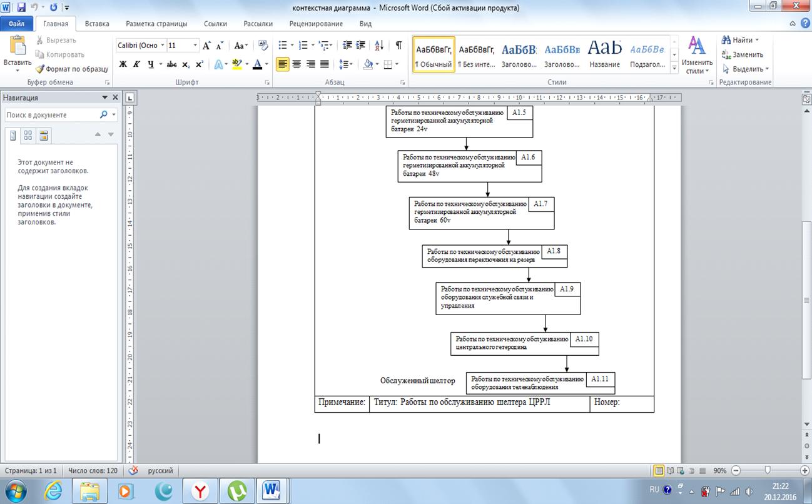Click the navigation search document field
The image size is (812, 504).
pos(51,115)
